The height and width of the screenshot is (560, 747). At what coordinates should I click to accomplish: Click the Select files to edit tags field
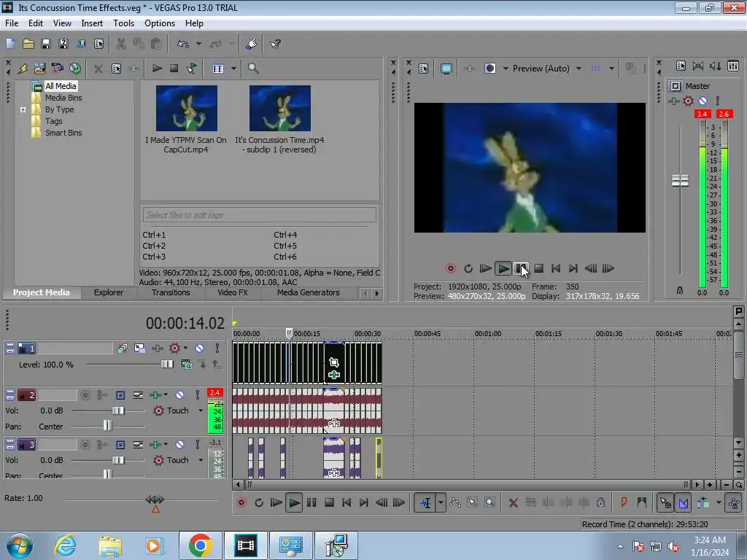point(259,215)
